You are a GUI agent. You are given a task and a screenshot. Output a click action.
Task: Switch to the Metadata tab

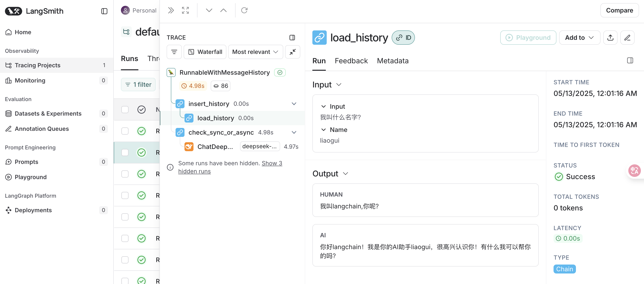click(x=393, y=61)
